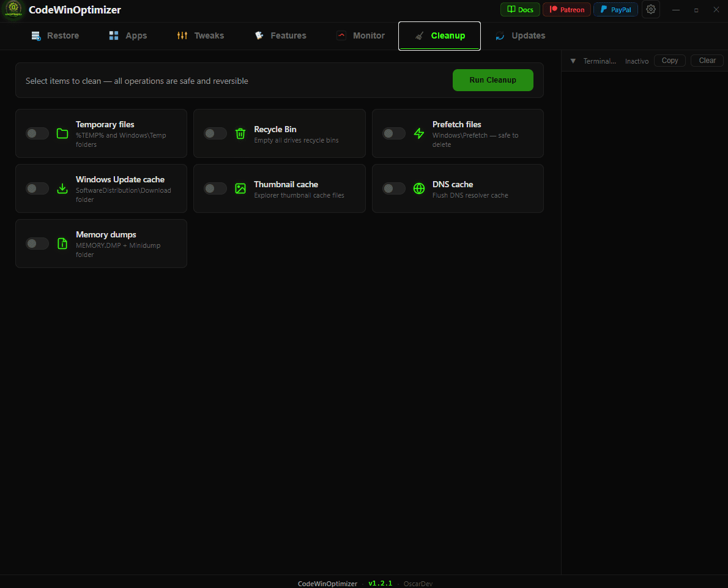Click the CodeWinOptimizer logo icon
Screen dimensions: 728x588
[13, 9]
